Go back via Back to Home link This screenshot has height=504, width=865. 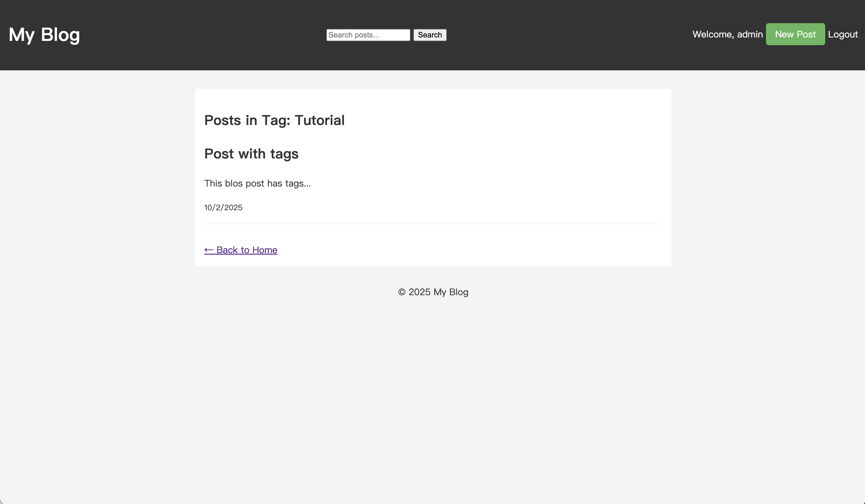[x=246, y=250]
